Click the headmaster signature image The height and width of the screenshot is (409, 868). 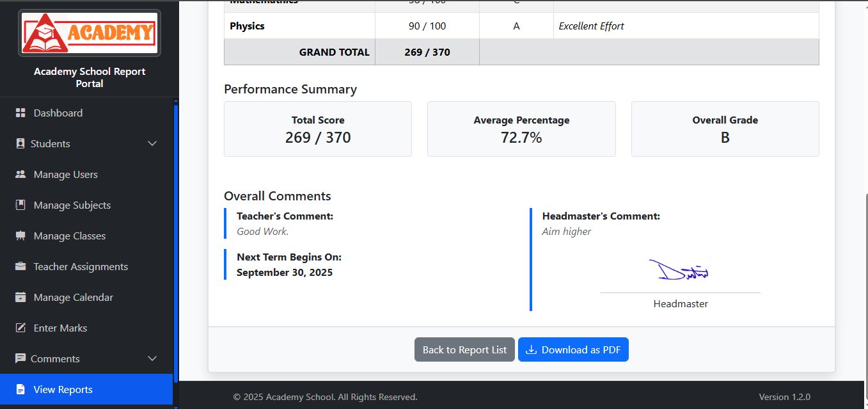tap(679, 270)
